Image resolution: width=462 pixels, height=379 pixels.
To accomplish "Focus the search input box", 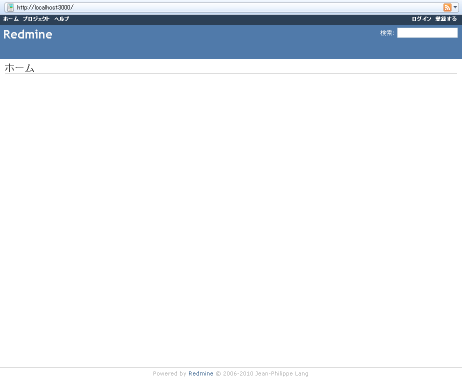I will tap(427, 33).
